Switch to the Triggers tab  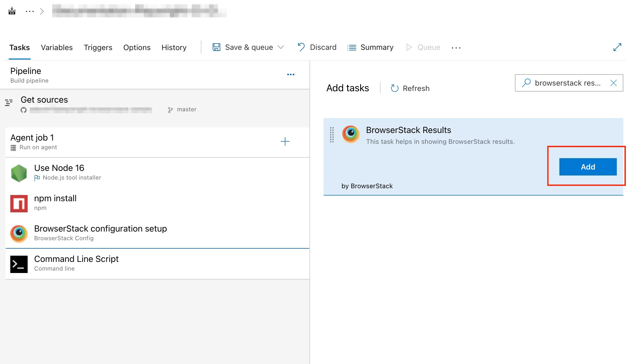tap(98, 47)
